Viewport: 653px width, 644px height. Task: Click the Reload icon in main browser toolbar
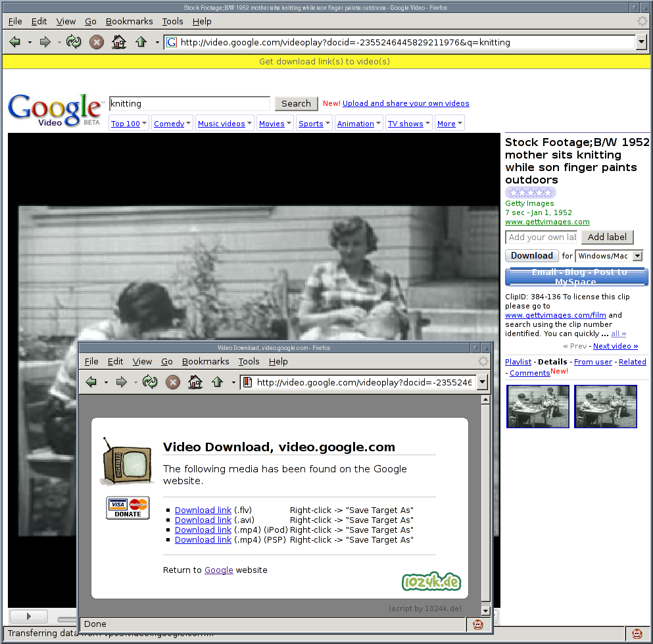click(74, 42)
